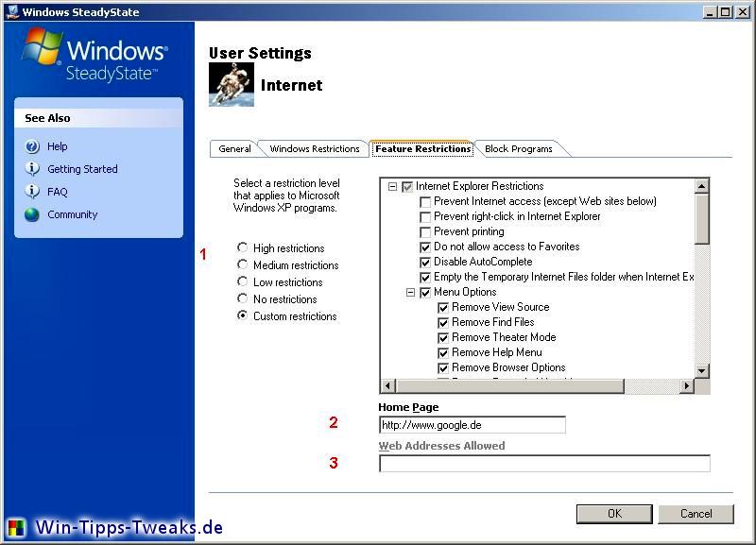Close the Windows SteadyState window
Viewport: 756px width, 545px height.
coord(743,11)
